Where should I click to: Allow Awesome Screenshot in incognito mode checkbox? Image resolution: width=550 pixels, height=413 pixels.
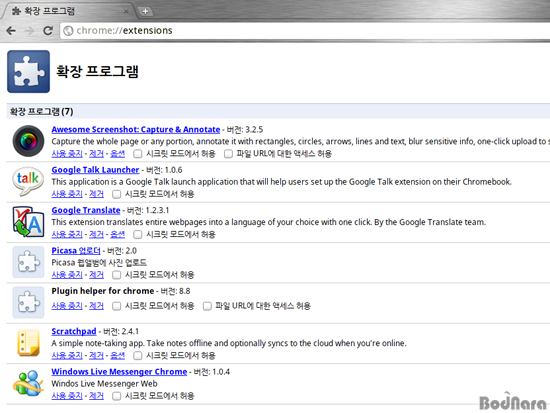coord(138,154)
